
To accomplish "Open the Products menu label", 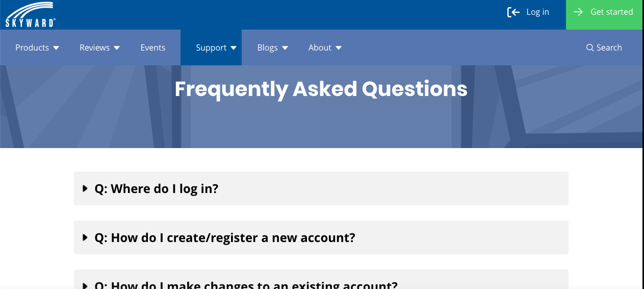I will 32,47.
